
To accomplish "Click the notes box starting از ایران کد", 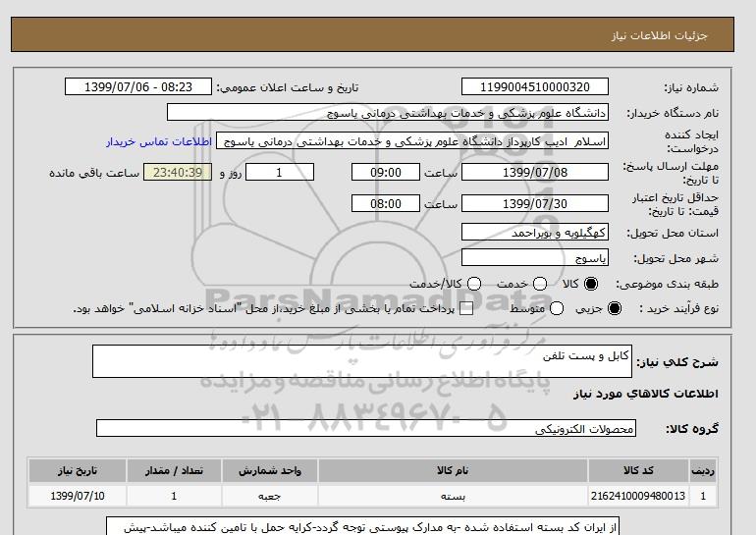I will point(362,526).
